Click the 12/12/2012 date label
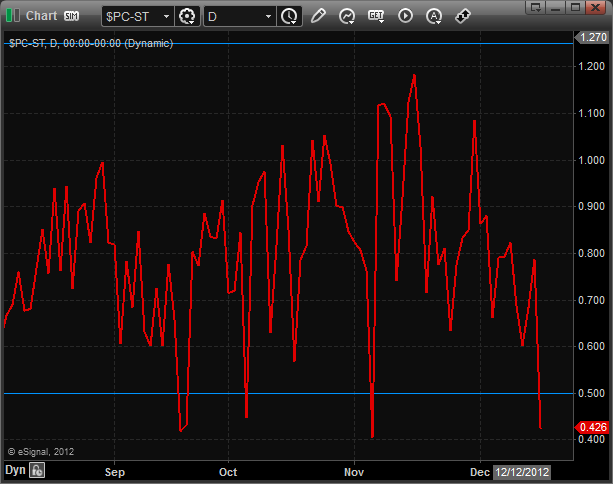The image size is (613, 484). (522, 472)
